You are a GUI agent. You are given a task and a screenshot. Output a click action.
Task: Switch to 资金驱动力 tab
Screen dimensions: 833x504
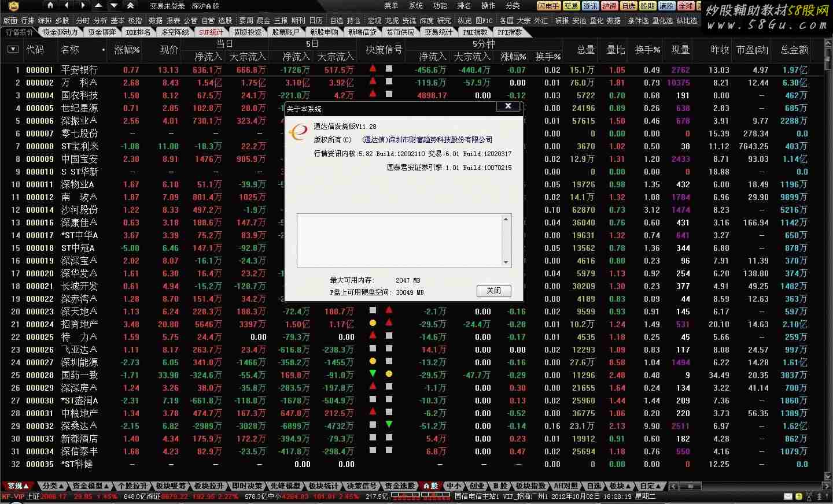60,32
